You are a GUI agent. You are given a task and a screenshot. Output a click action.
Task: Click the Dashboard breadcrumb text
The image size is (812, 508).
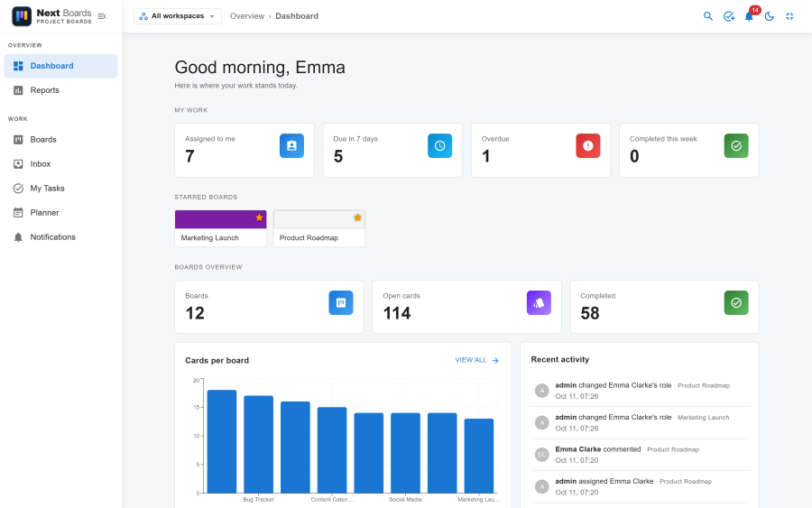pos(297,16)
